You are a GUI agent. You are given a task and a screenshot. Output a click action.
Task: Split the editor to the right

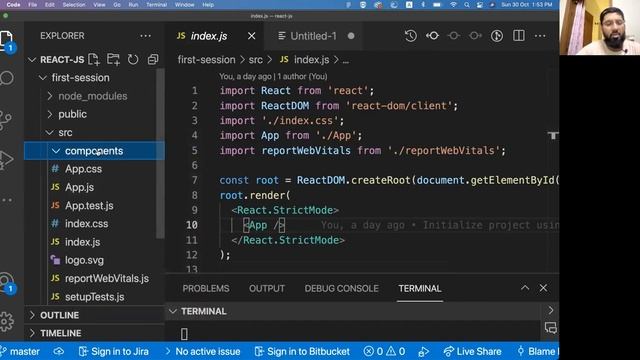519,36
